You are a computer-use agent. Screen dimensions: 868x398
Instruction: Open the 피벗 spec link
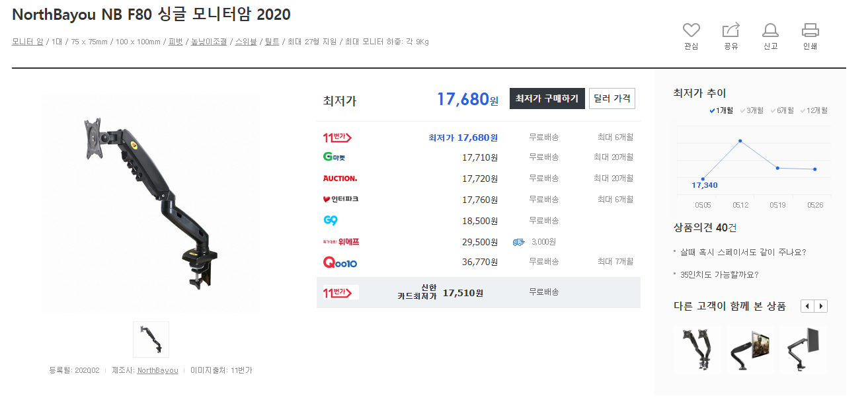(175, 42)
